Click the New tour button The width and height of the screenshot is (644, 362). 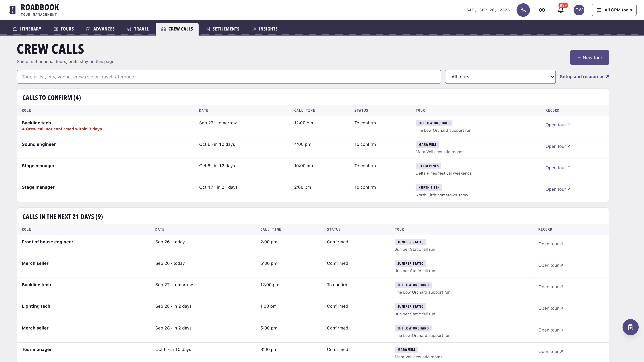pyautogui.click(x=589, y=57)
